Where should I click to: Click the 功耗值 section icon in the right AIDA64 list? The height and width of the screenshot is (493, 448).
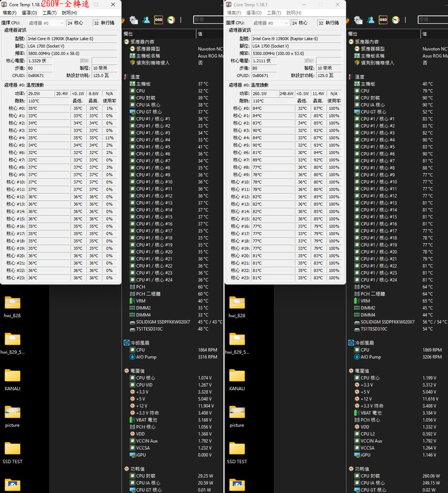tap(351, 469)
